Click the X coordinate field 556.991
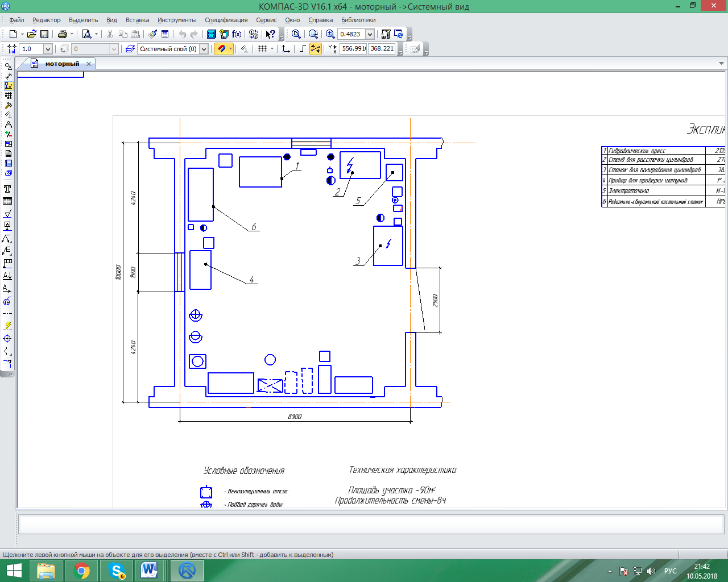The height and width of the screenshot is (582, 728). click(x=353, y=49)
